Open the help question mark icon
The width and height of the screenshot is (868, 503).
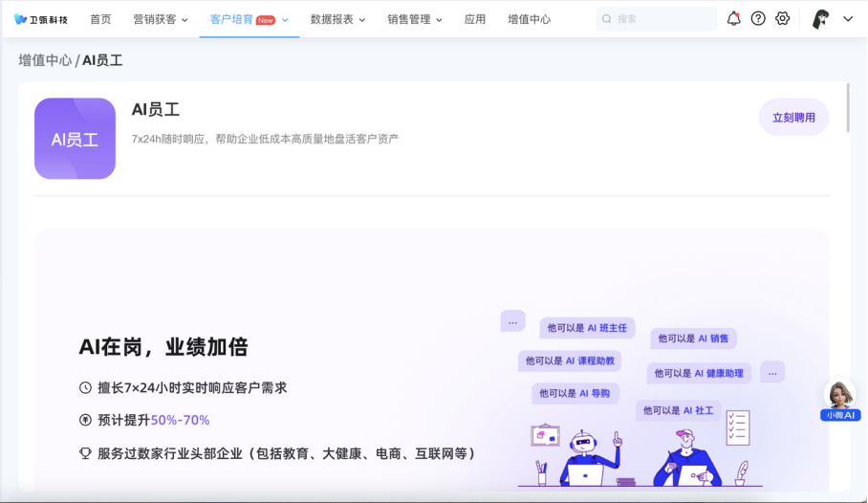point(758,19)
